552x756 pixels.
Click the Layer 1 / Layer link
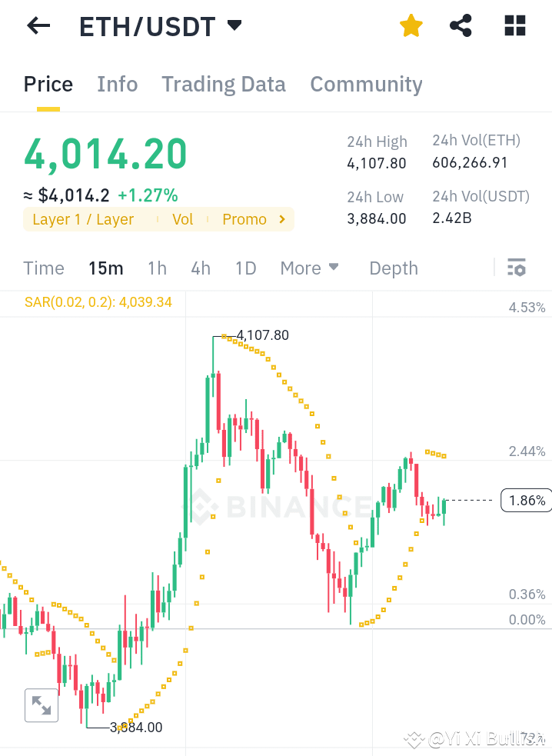pyautogui.click(x=82, y=219)
